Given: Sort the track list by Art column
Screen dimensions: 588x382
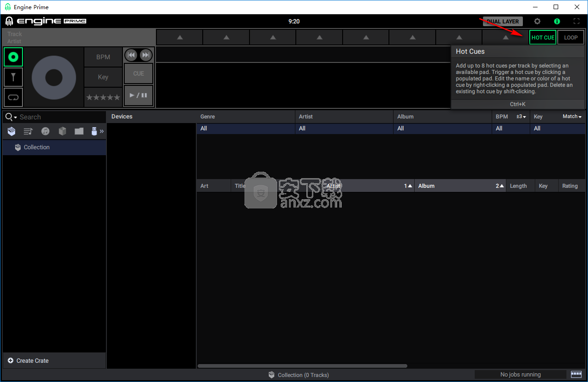Looking at the screenshot, I should (x=214, y=186).
